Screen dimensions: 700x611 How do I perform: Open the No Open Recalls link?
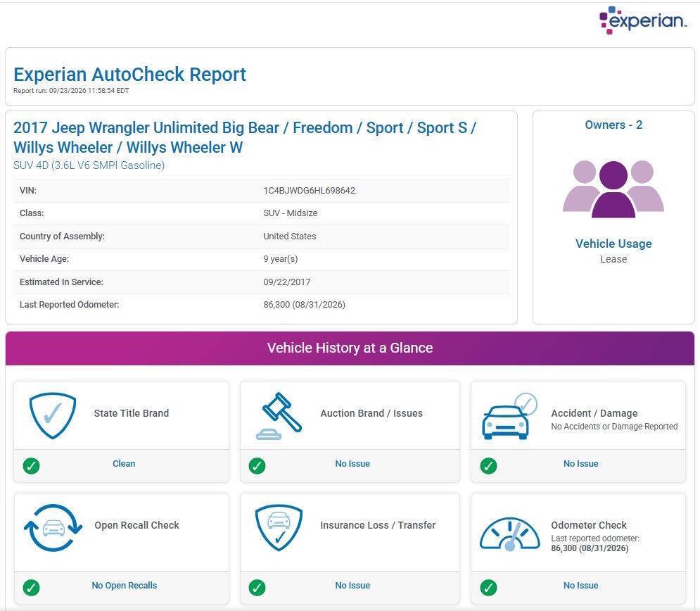click(124, 586)
